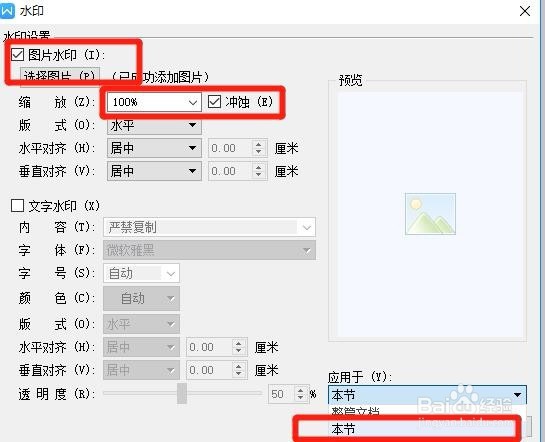Open the 字体 微软雅黑 dropdown
The width and height of the screenshot is (545, 442).
209,250
